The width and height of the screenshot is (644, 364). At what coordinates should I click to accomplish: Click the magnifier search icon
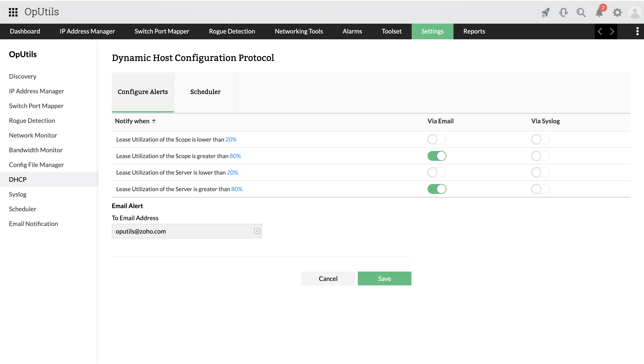click(581, 12)
